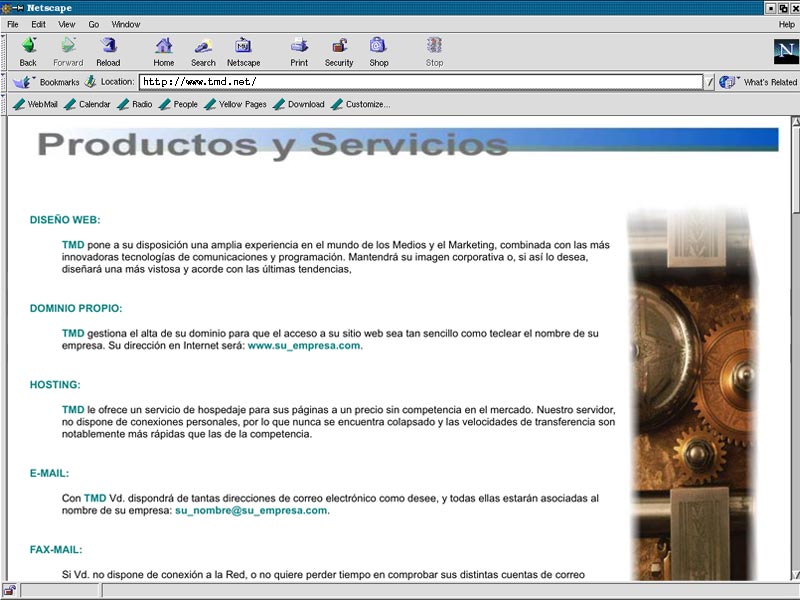Open the Go menu
Screen dimensions: 800x600
point(94,24)
